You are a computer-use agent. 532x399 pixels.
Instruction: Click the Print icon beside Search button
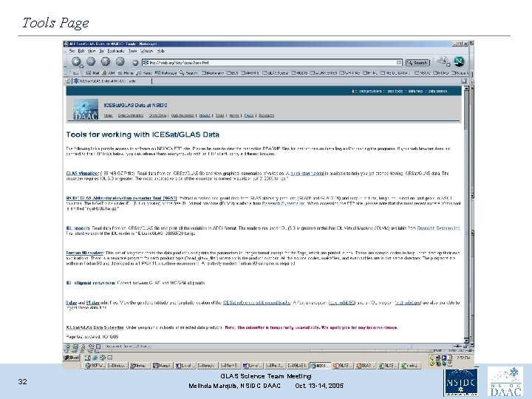[443, 61]
